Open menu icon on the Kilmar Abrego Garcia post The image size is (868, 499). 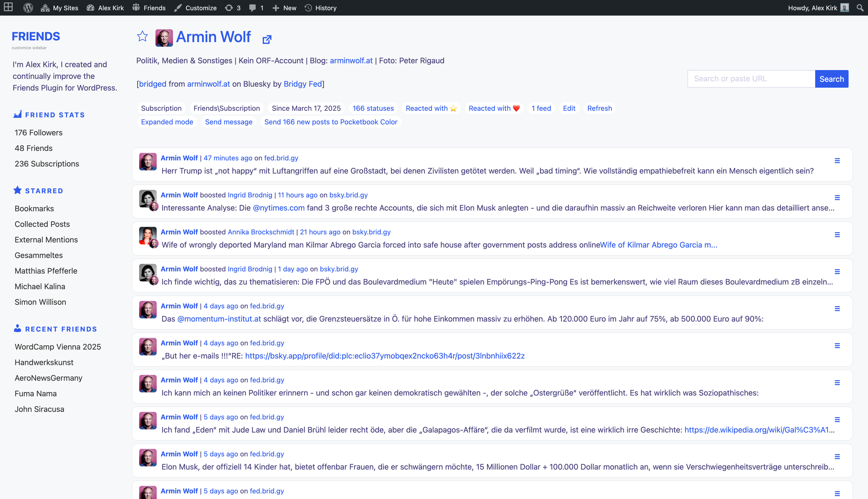click(x=837, y=235)
